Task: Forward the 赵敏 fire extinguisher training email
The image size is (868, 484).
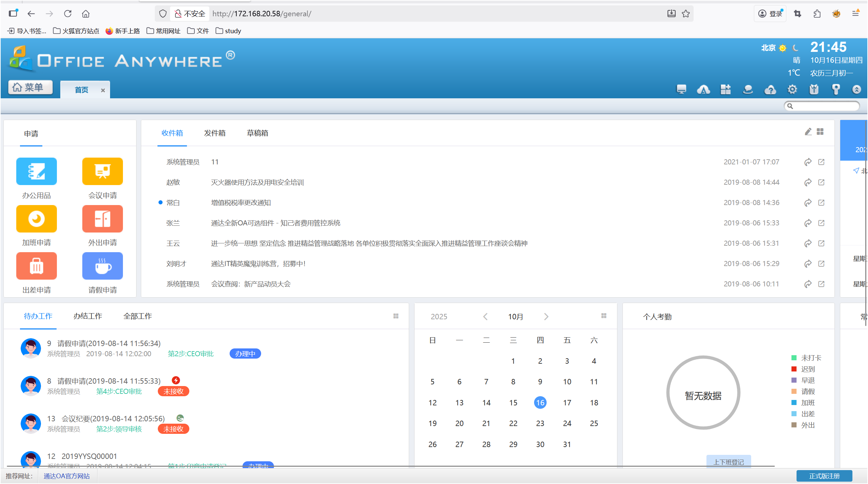Action: pos(808,182)
